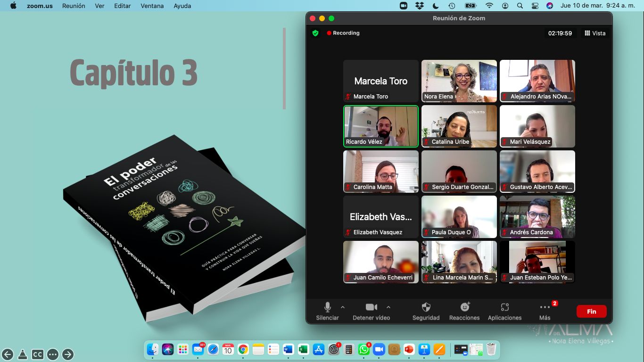Viewport: 644px width, 362px height.
Task: Open WhatsApp from the Dock
Action: click(x=364, y=349)
